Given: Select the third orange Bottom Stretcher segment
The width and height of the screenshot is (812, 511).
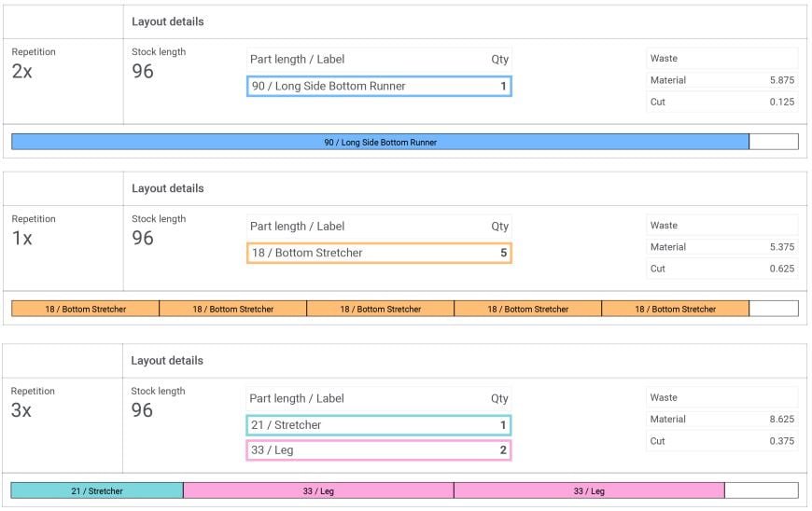Looking at the screenshot, I should tap(380, 309).
